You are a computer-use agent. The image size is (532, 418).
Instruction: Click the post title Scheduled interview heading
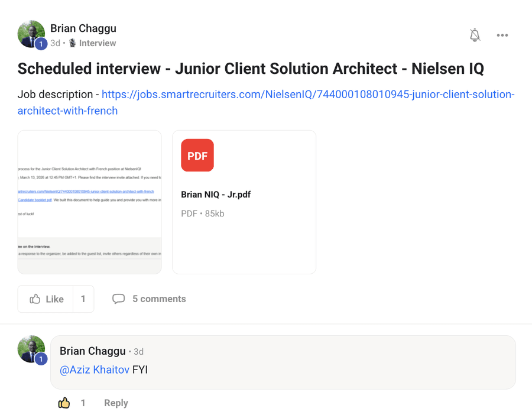click(251, 69)
